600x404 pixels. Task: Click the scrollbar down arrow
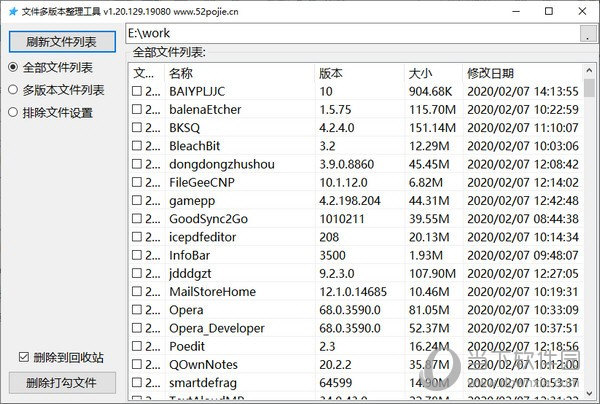click(x=589, y=393)
